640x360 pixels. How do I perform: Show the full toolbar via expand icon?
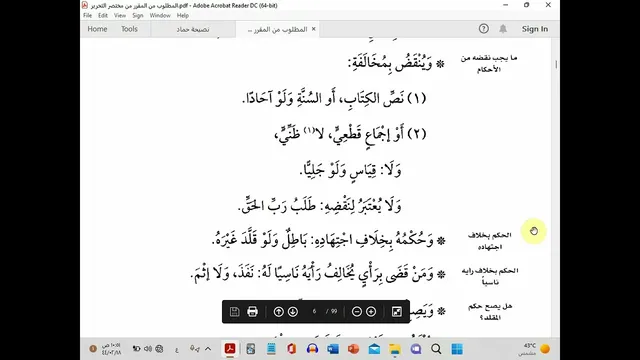[x=397, y=312]
